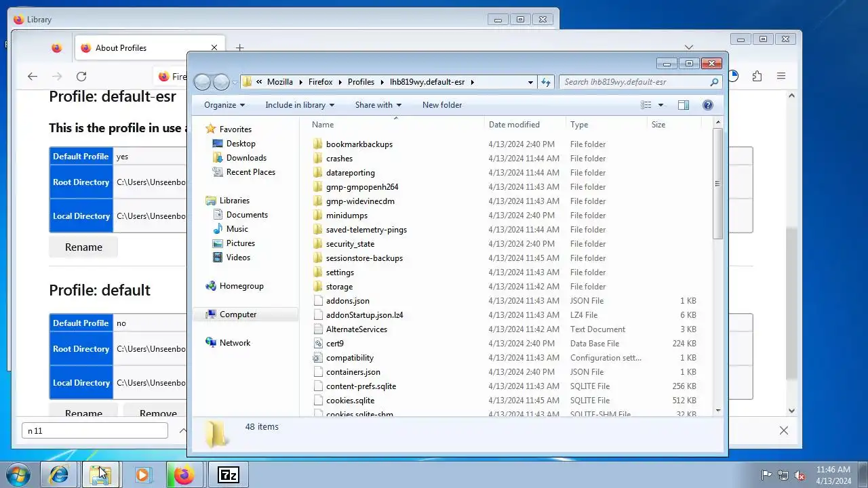This screenshot has height=488, width=868.
Task: Open Firefox hamburger application menu
Action: pyautogui.click(x=781, y=77)
